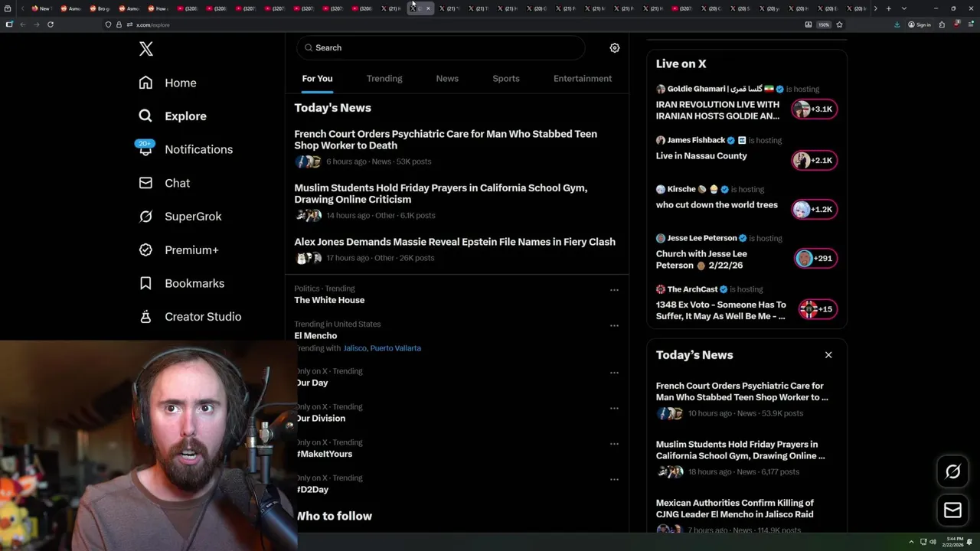
Task: Open The White House trending topic
Action: click(329, 300)
